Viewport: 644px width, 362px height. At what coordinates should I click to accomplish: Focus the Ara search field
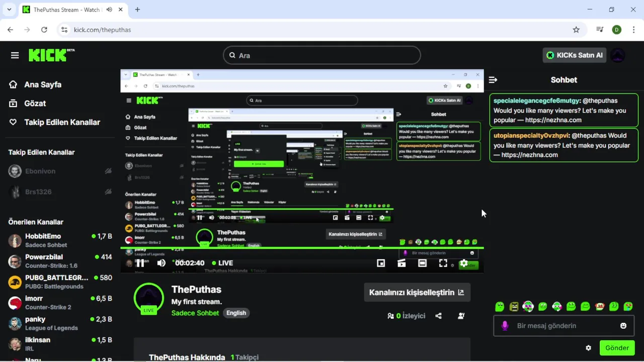click(322, 55)
